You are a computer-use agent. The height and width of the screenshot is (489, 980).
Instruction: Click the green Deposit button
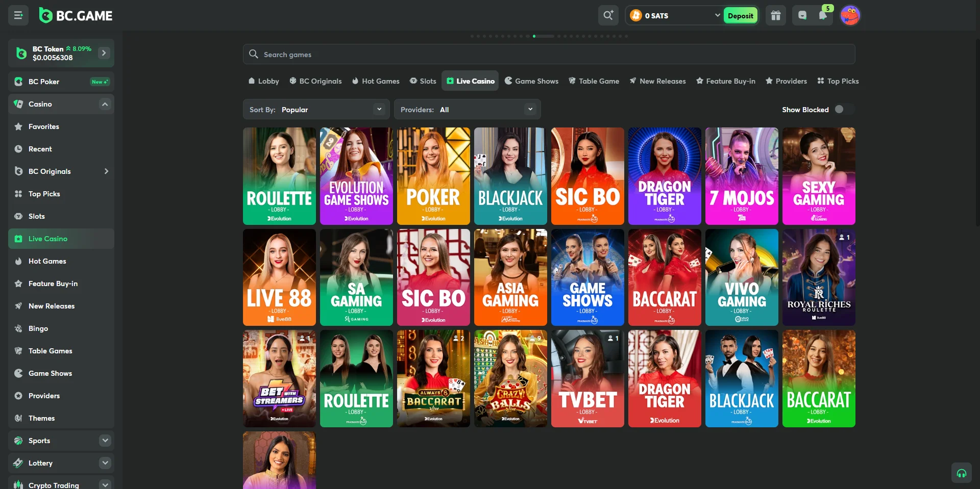click(740, 15)
